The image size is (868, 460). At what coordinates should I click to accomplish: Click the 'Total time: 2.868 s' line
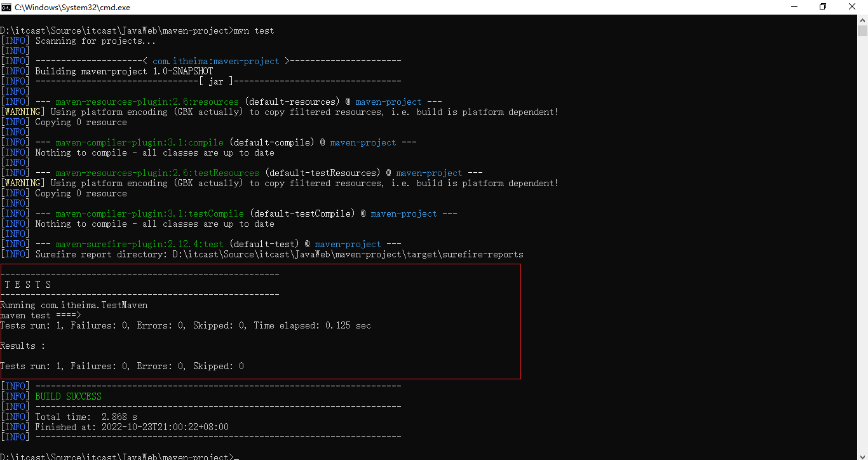[86, 417]
